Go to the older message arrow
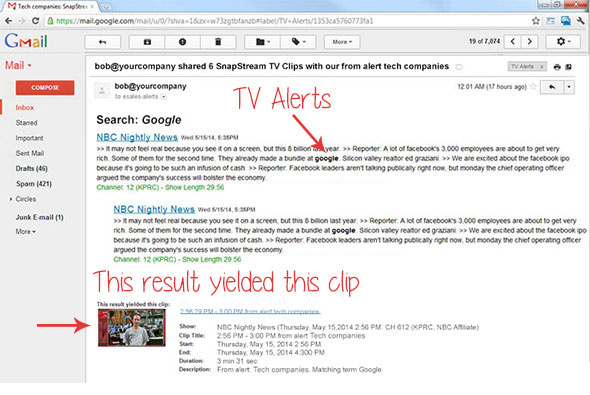Screen dimensions: 590x395 [x=529, y=41]
